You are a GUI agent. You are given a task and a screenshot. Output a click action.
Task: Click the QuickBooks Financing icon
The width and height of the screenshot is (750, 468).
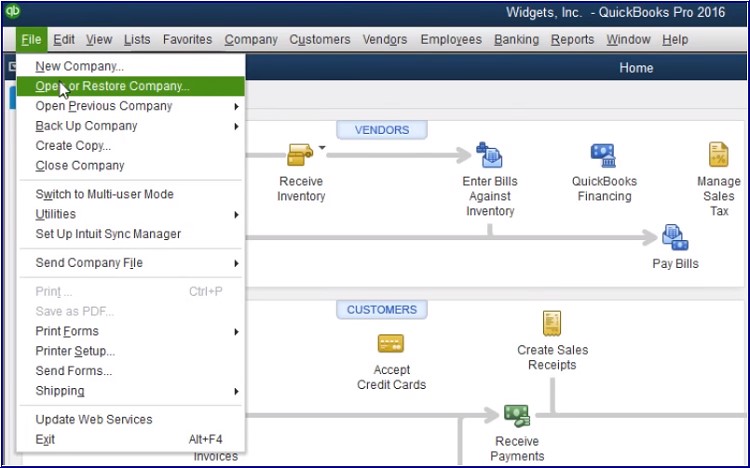click(x=603, y=155)
